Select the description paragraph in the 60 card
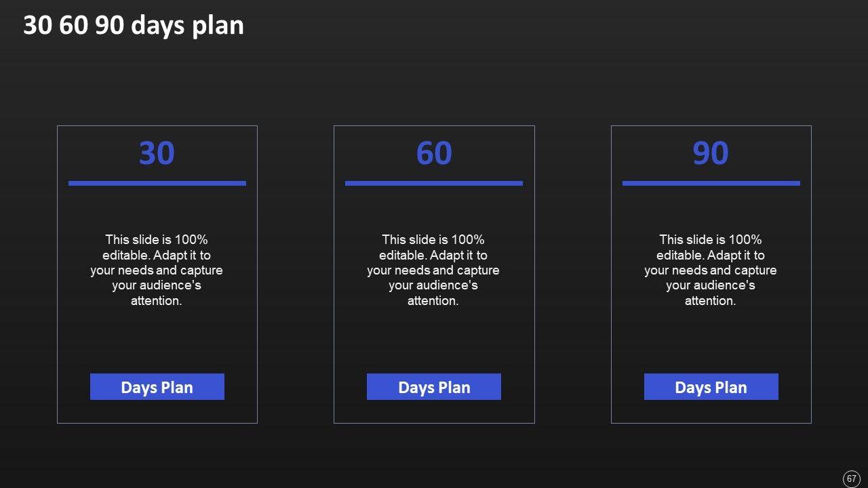This screenshot has width=868, height=488. coord(433,270)
